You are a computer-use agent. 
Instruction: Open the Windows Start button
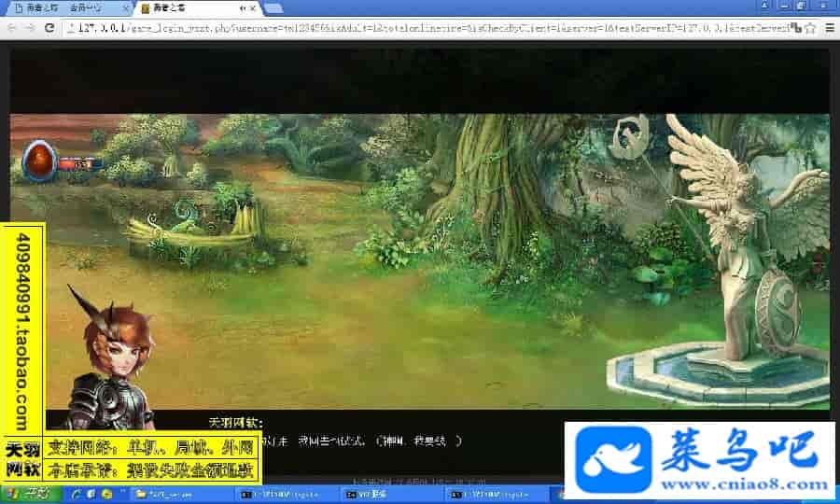coord(31,494)
